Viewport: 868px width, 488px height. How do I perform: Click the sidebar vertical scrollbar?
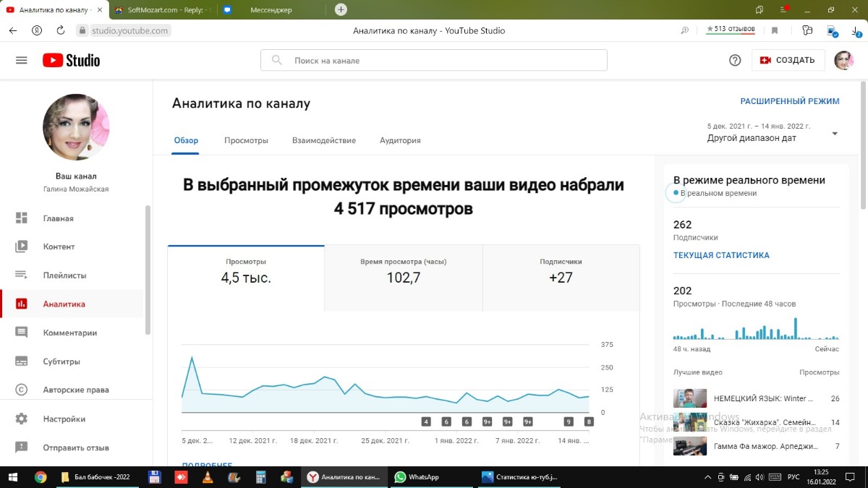pos(148,270)
